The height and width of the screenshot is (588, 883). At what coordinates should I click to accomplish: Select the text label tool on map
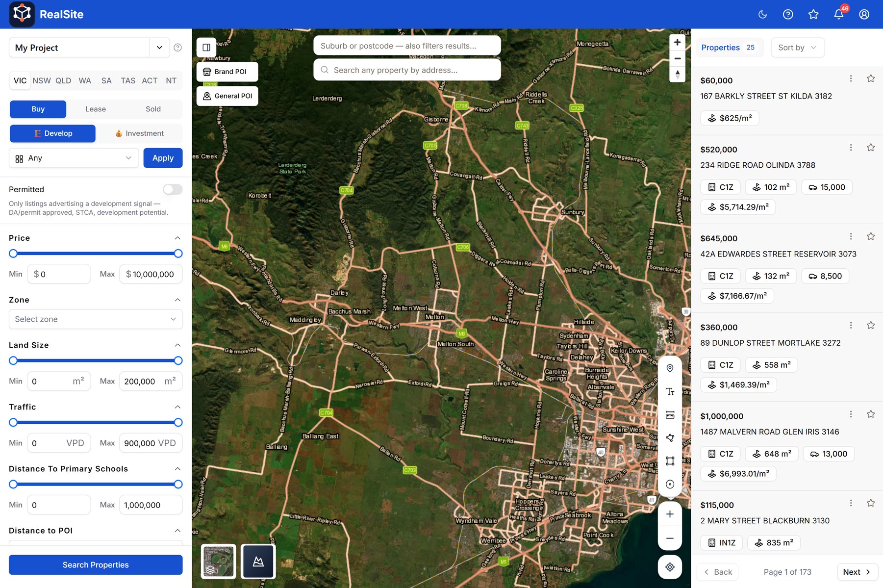tap(670, 391)
